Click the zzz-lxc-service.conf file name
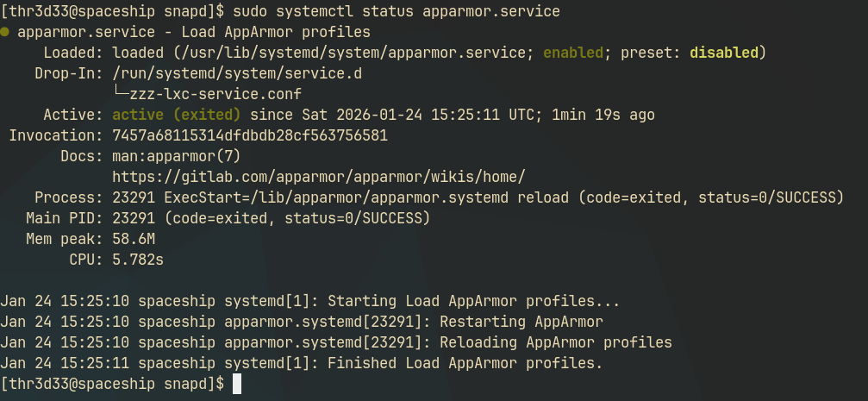Viewport: 868px width, 401px height. click(215, 94)
